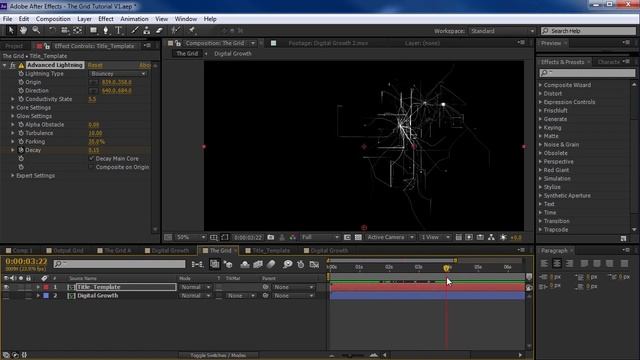The width and height of the screenshot is (640, 360).
Task: Switch to the Project panel tab
Action: pos(14,46)
